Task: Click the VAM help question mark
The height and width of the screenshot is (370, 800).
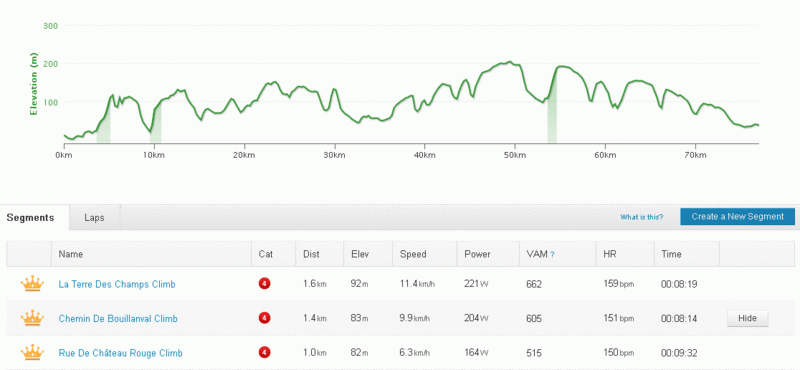Action: click(x=552, y=254)
